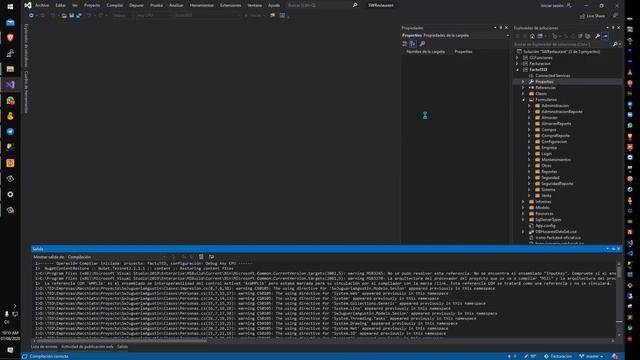Toggle Show All Files in Solution Explorer

(x=588, y=36)
